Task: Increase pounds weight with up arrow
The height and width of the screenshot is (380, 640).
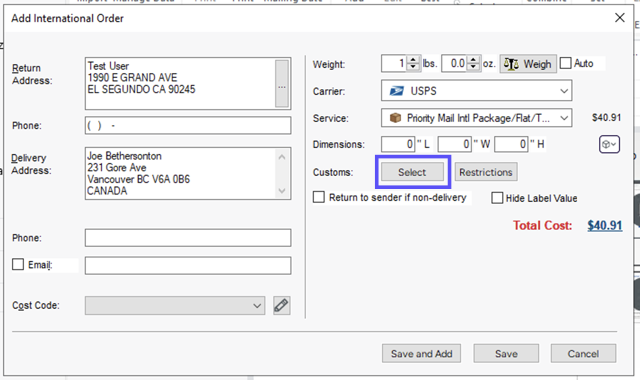Action: tap(413, 60)
